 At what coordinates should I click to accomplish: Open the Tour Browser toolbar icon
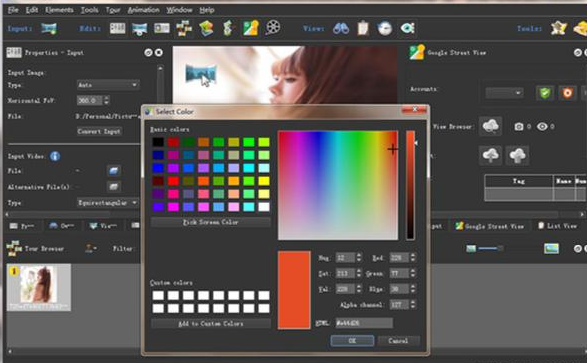pyautogui.click(x=184, y=28)
